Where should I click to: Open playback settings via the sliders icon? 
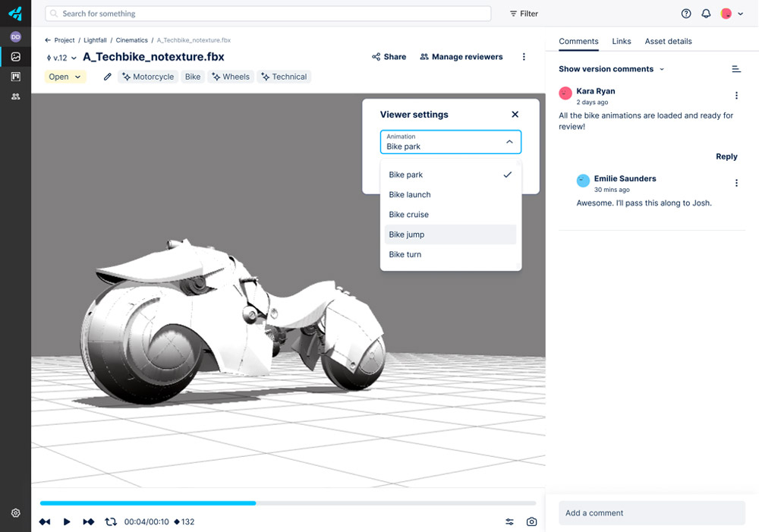click(x=509, y=522)
